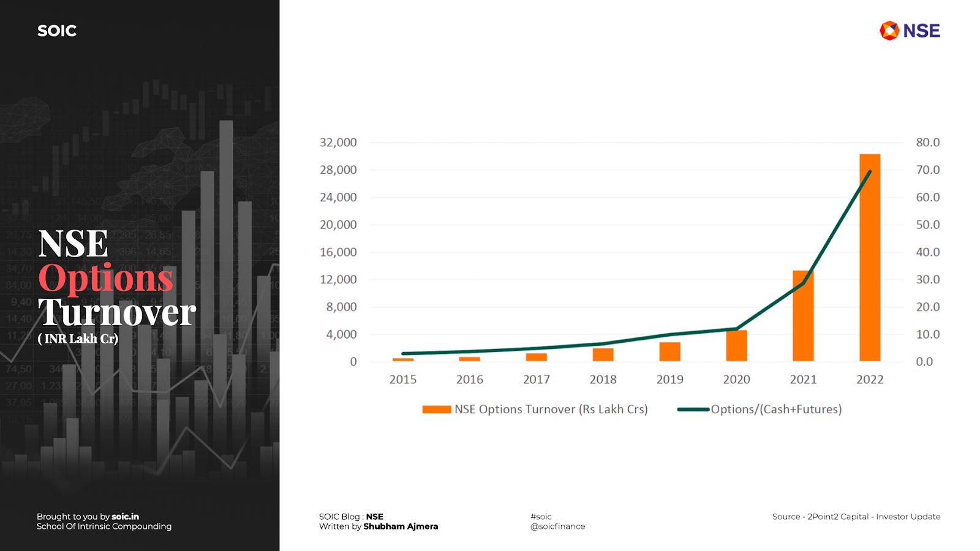Screen dimensions: 980x551
Task: Click the @soicfinance handle
Action: click(557, 527)
